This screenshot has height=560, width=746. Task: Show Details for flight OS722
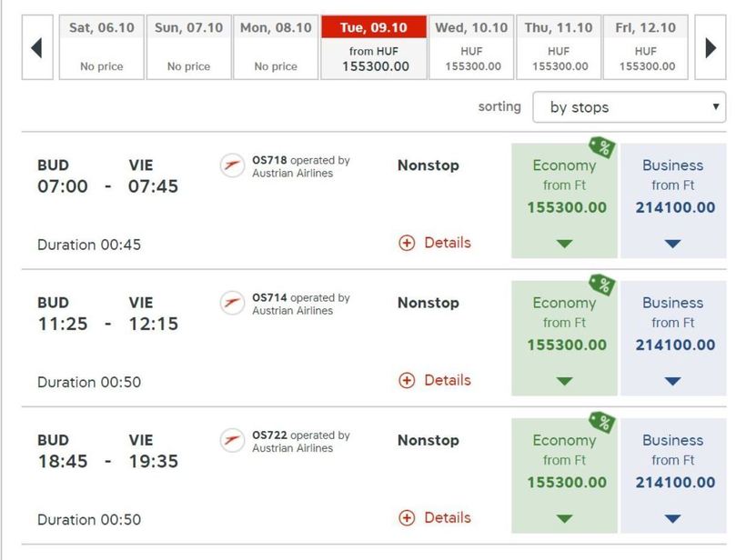pyautogui.click(x=435, y=517)
